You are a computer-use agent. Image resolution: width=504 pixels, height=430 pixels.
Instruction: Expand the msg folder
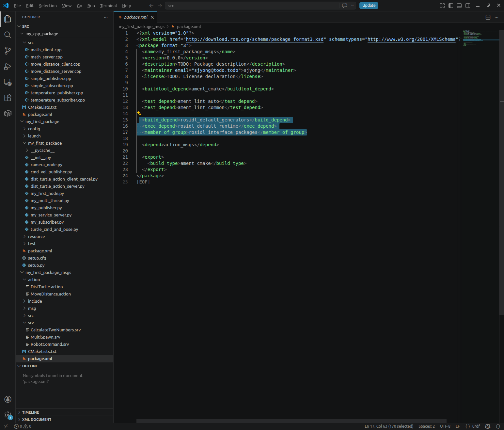click(x=64, y=308)
